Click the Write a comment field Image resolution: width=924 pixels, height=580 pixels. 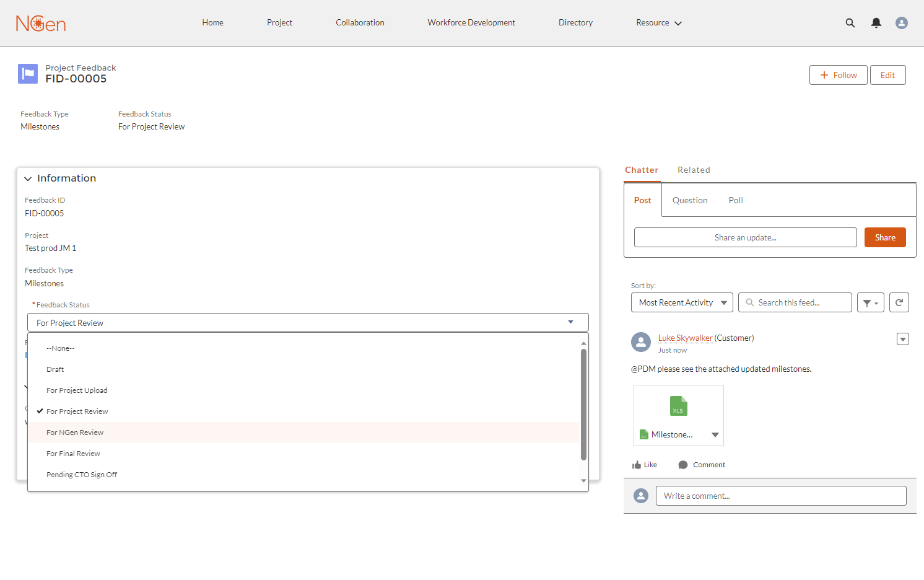[x=781, y=496]
